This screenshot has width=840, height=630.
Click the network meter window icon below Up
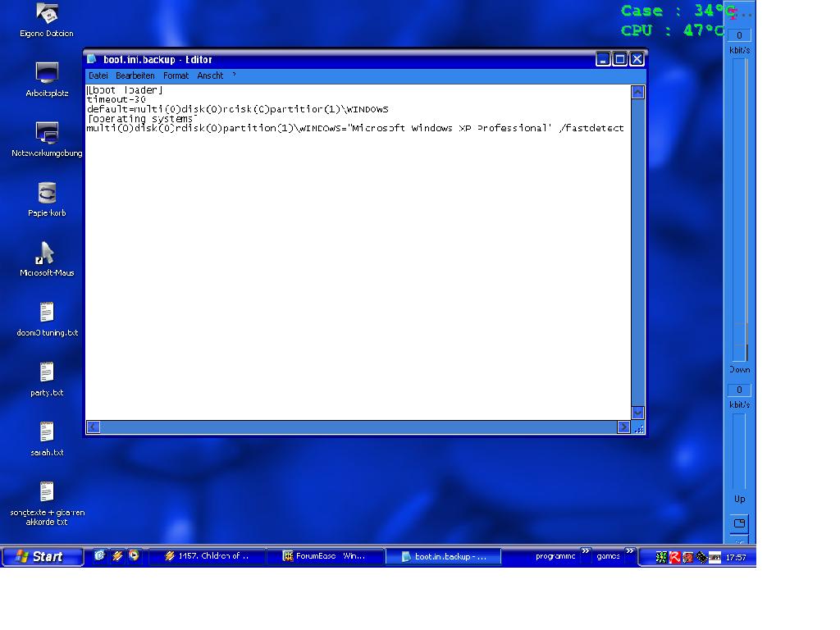tap(739, 523)
